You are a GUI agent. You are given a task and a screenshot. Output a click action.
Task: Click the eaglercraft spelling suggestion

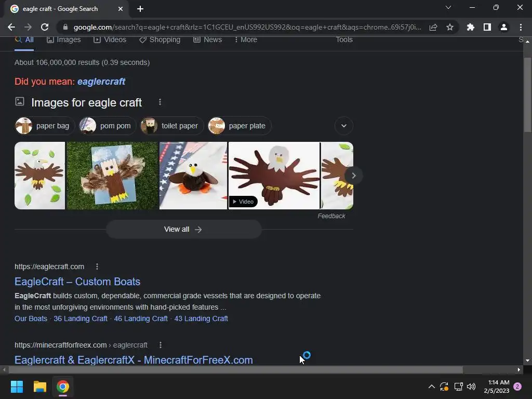[101, 82]
